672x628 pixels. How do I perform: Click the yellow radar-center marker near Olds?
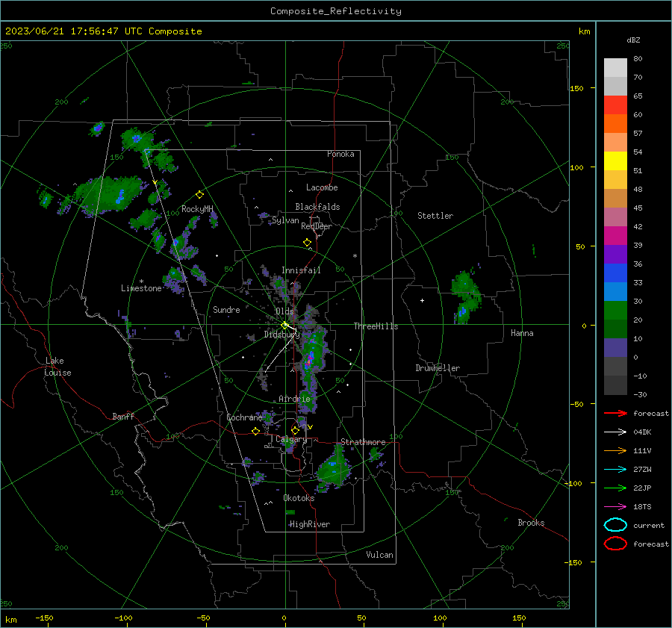coord(285,325)
